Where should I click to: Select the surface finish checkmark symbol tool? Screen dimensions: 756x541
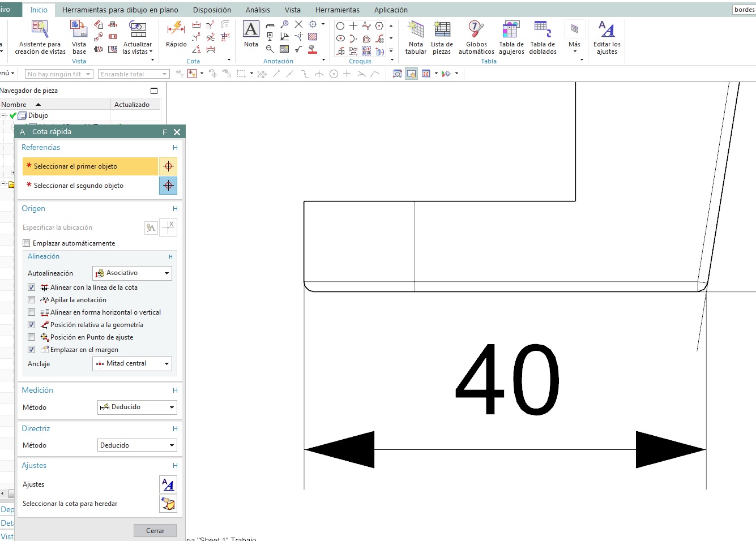point(298,49)
